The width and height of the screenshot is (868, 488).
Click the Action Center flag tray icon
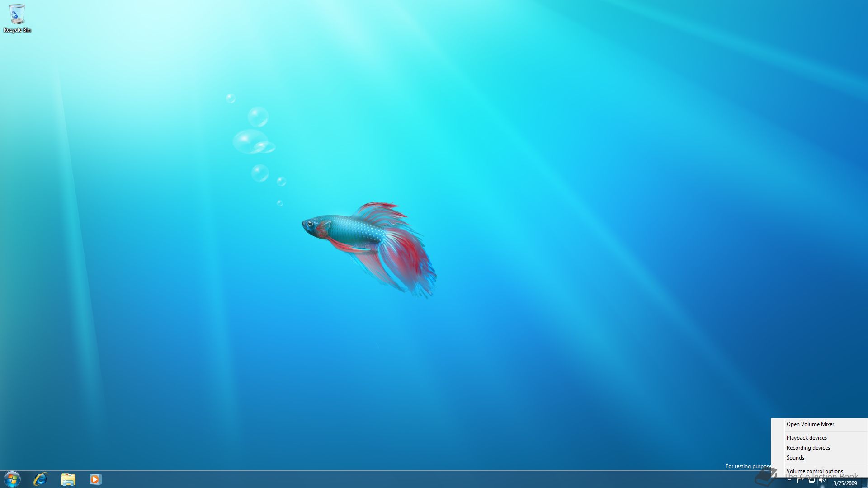[800, 480]
